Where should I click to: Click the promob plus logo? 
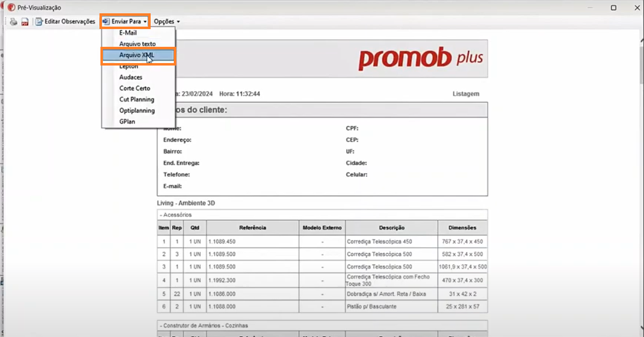tap(420, 59)
